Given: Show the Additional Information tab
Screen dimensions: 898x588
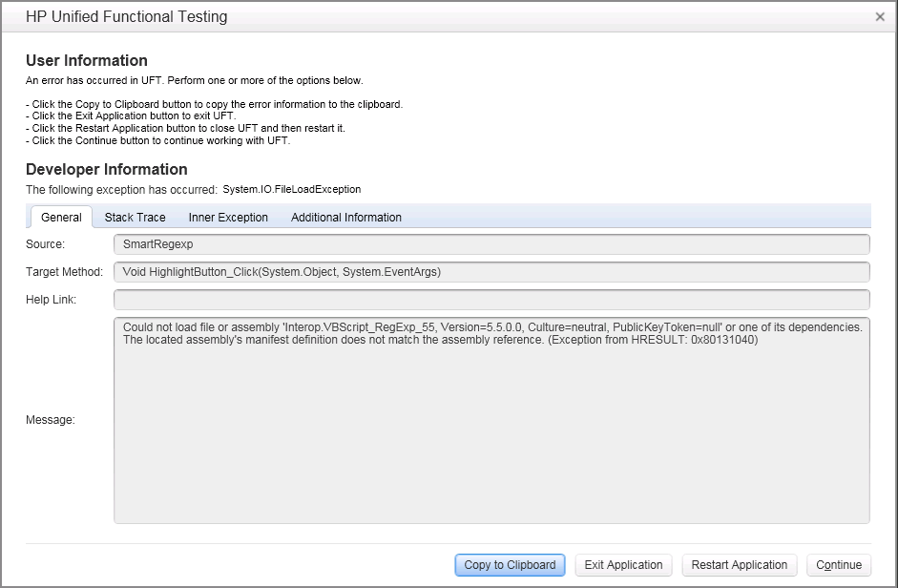Looking at the screenshot, I should (345, 217).
